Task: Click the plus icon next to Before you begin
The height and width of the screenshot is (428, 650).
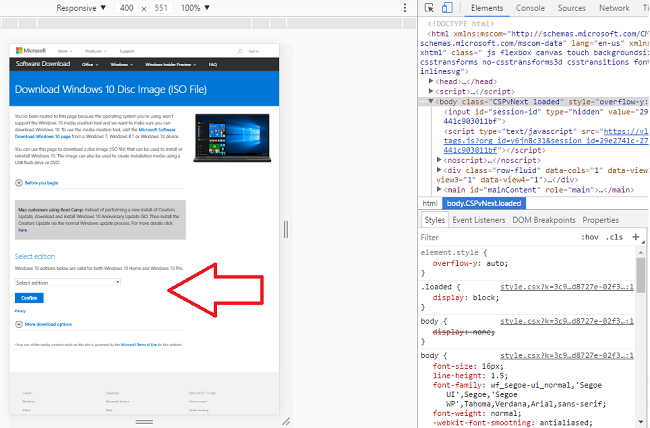Action: pyautogui.click(x=19, y=183)
